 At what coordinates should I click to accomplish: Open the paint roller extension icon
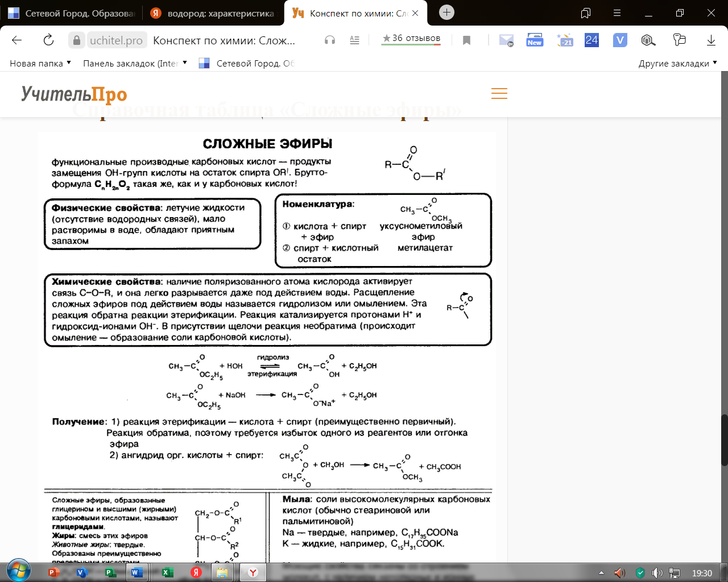(x=680, y=40)
